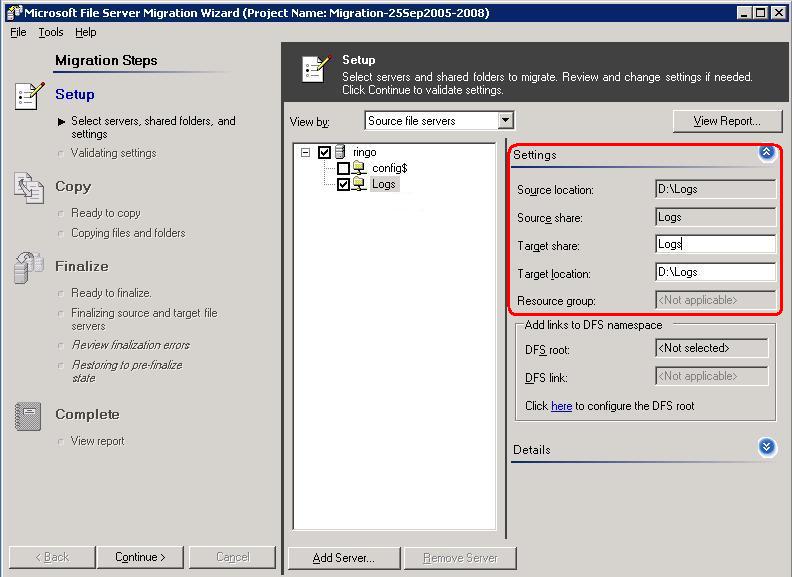Click the Resource group field
Screen dimensions: 792x577
click(x=715, y=300)
